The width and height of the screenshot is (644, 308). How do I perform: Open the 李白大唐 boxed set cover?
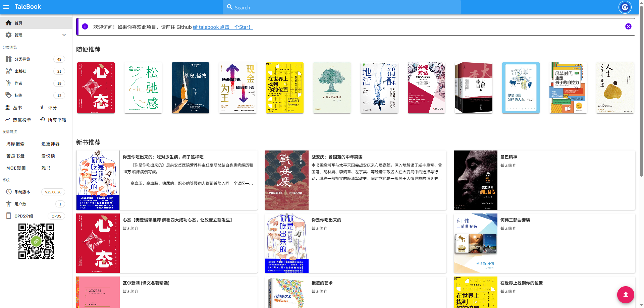(474, 88)
